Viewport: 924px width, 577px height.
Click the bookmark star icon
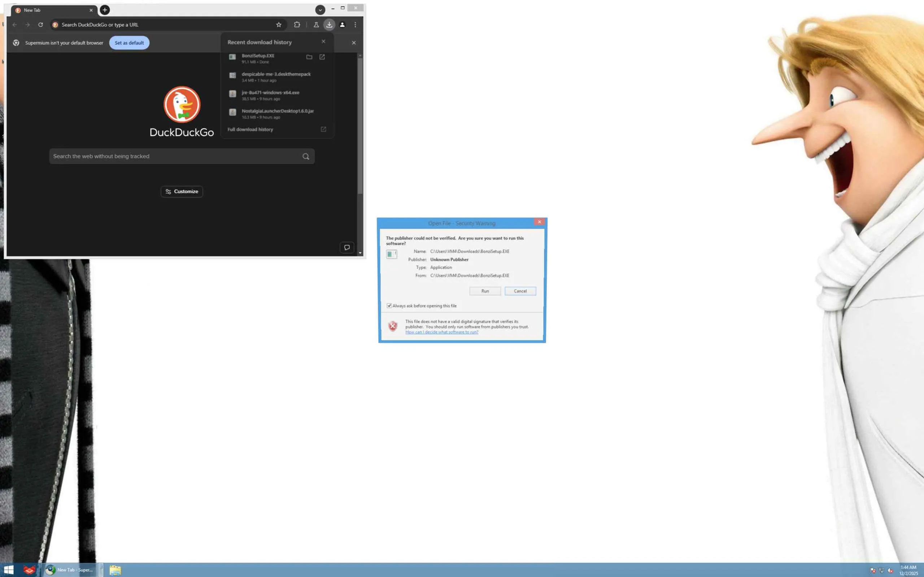(279, 25)
